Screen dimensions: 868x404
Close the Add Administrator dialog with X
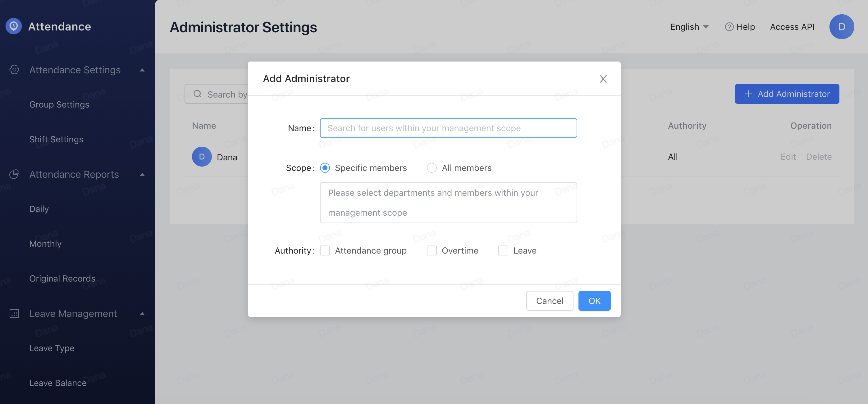coord(603,79)
